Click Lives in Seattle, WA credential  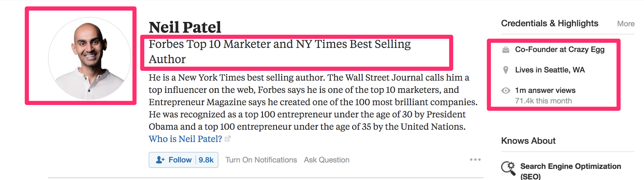pyautogui.click(x=550, y=70)
